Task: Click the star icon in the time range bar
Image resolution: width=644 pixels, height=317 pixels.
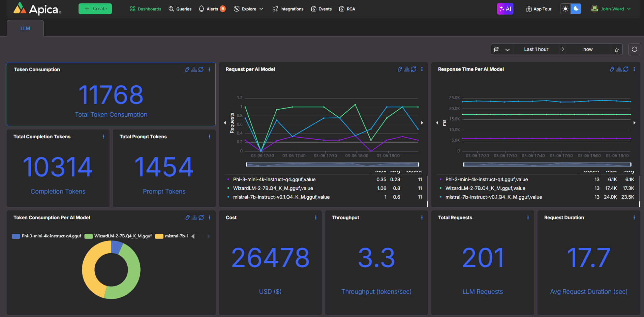Action: (616, 50)
